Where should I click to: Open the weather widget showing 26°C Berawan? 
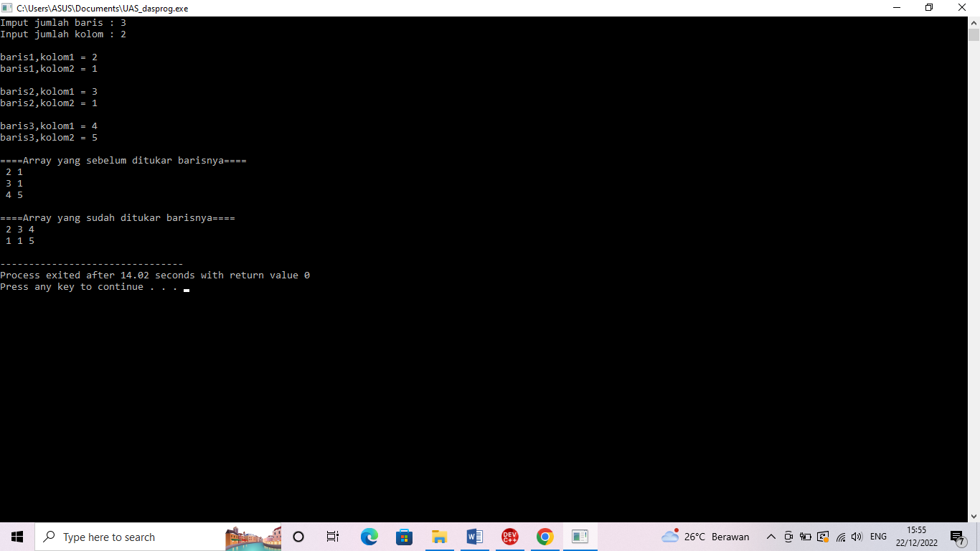pos(705,537)
